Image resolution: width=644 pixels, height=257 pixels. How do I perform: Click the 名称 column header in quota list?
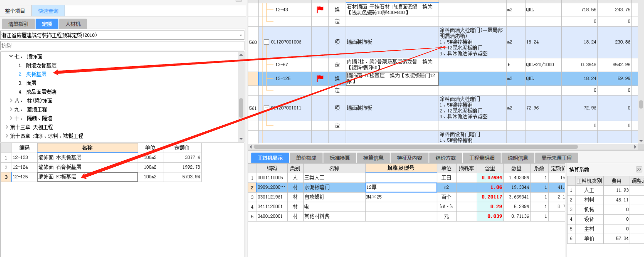point(87,148)
